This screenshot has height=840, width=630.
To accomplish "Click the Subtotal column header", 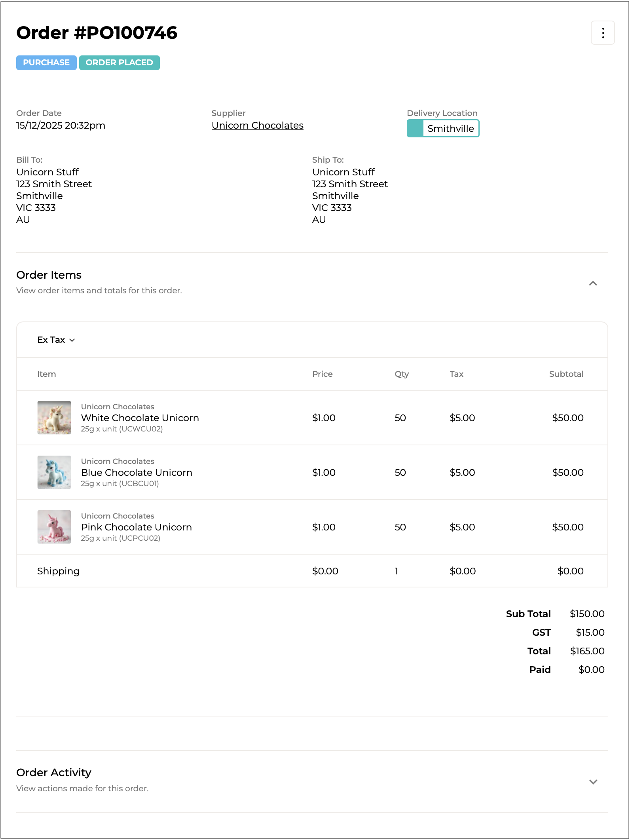I will pos(566,374).
